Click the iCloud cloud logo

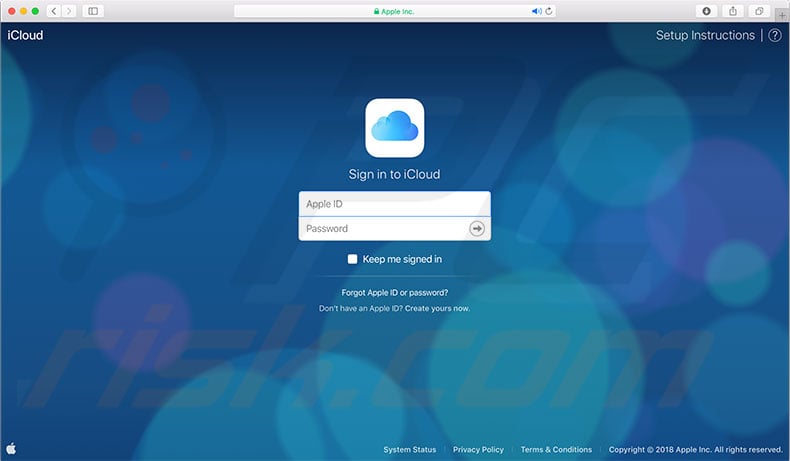[x=394, y=127]
